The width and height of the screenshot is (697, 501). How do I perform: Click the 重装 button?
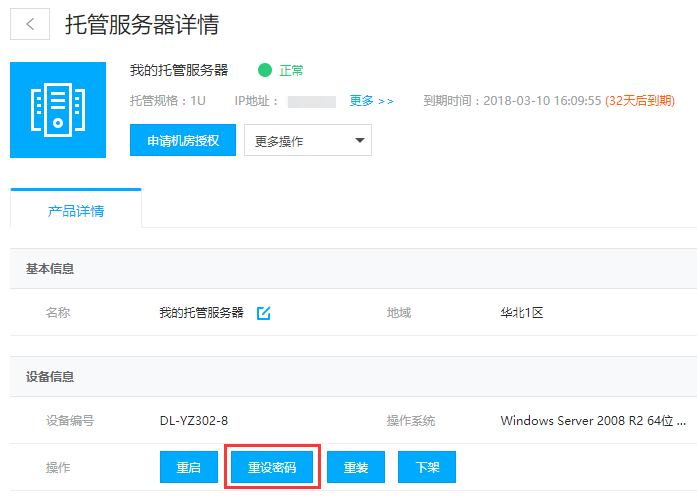[x=356, y=467]
